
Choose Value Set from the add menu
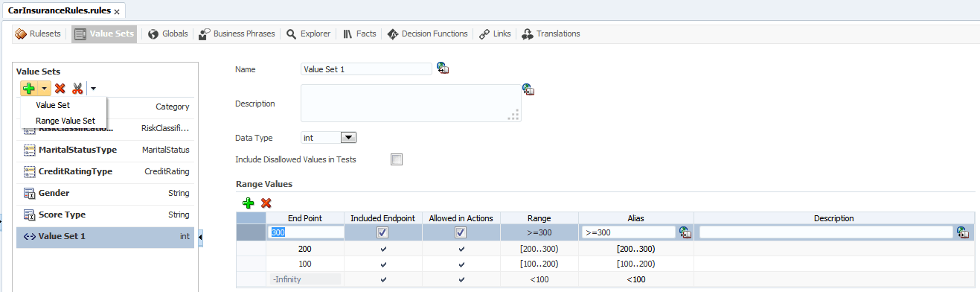[x=53, y=105]
